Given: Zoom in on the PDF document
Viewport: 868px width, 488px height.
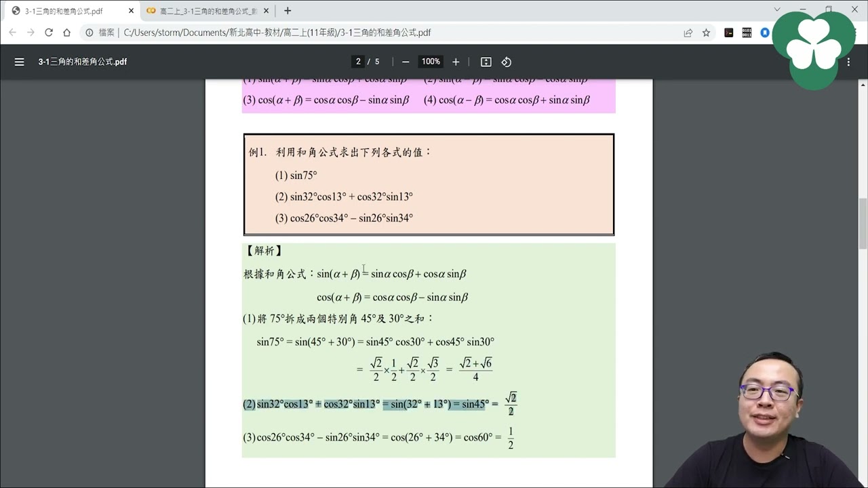Looking at the screenshot, I should pyautogui.click(x=456, y=62).
